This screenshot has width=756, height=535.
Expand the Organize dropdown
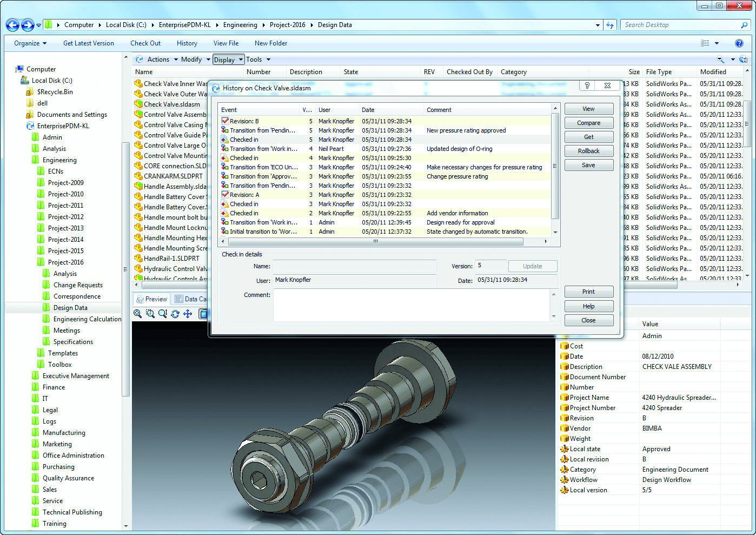pos(30,43)
